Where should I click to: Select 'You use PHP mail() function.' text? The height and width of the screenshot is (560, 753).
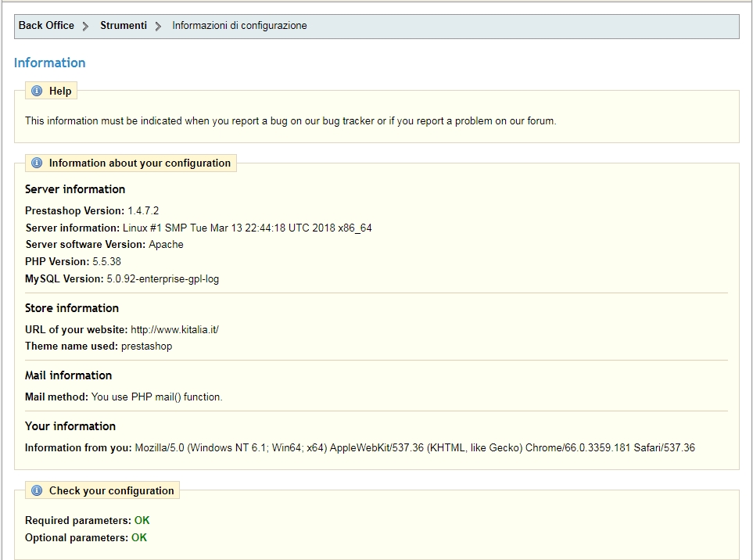157,397
